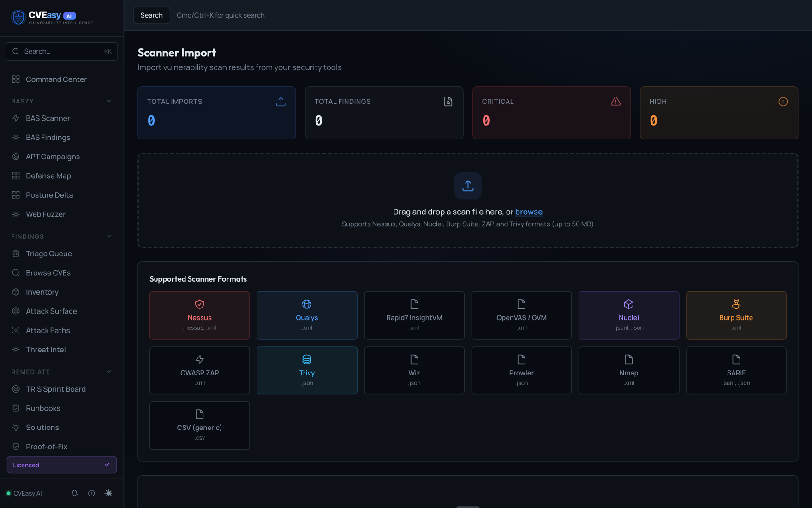Screen dimensions: 812x508
Task: Open BAS Findings in sidebar
Action: pos(62,138)
